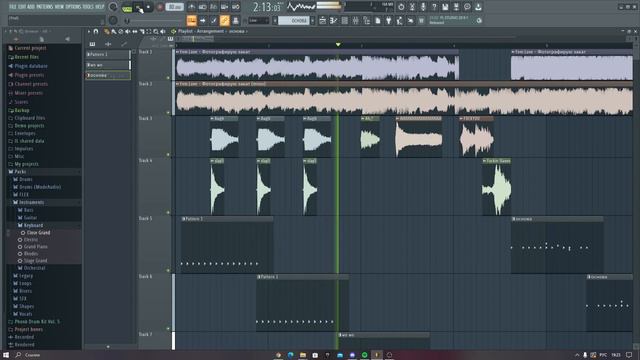640x360 pixels.
Task: Click the tempo display
Action: [175, 7]
